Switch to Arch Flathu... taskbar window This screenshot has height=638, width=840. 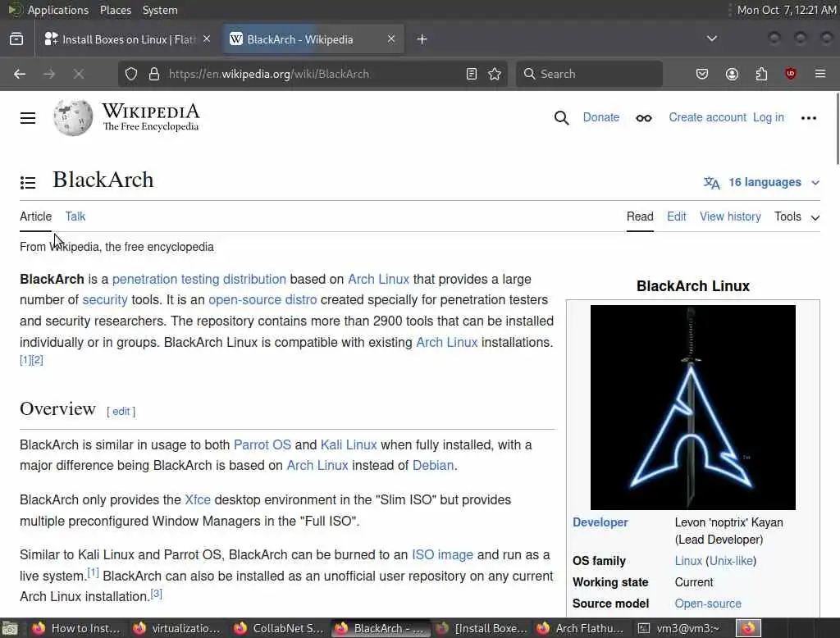[x=582, y=628]
